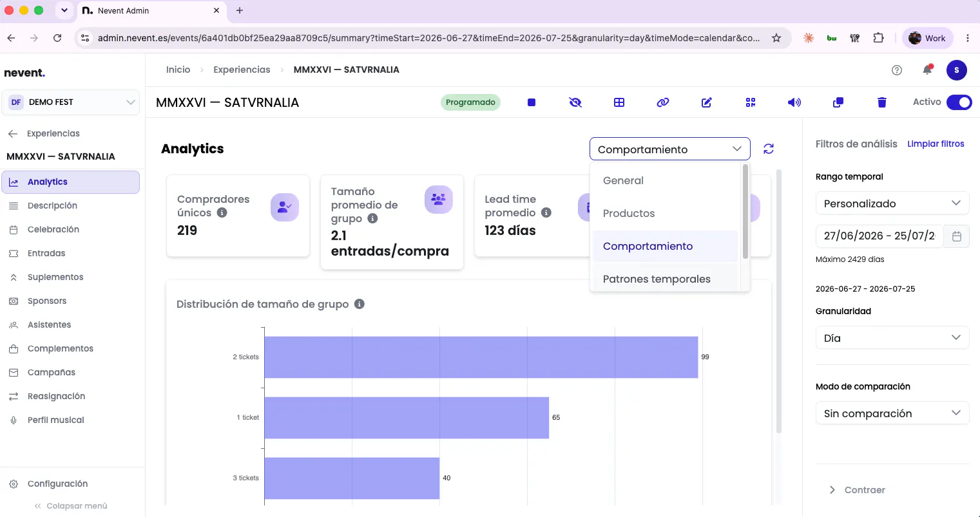Viewport: 980px width, 517px height.
Task: Click info icon next to Lead time promedio
Action: pos(546,212)
